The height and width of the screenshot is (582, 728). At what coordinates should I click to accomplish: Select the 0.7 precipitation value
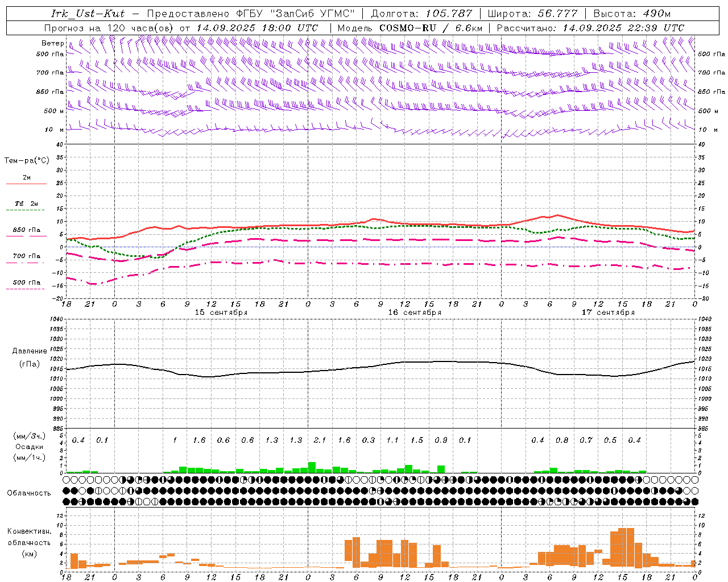[x=586, y=440]
